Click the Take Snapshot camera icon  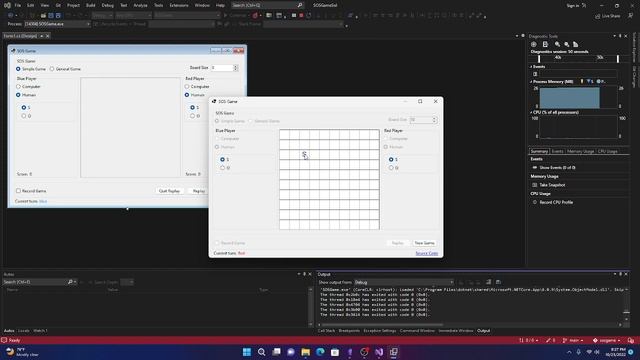pos(535,185)
